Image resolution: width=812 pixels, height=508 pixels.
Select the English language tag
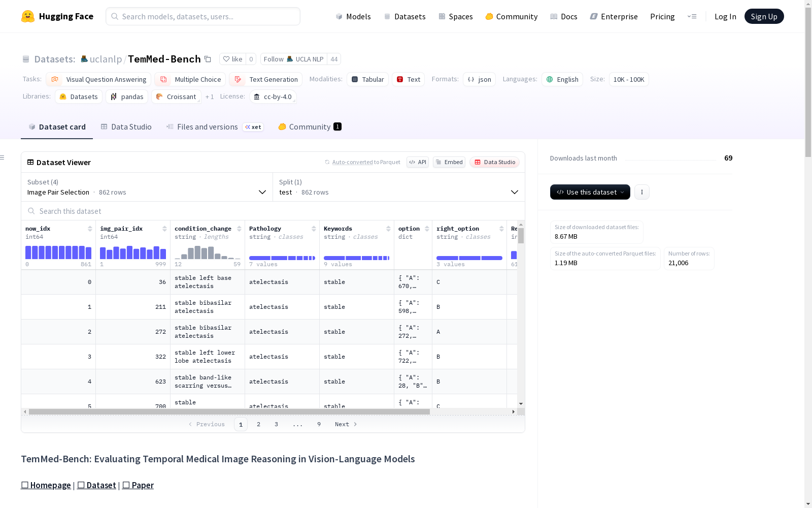point(562,79)
